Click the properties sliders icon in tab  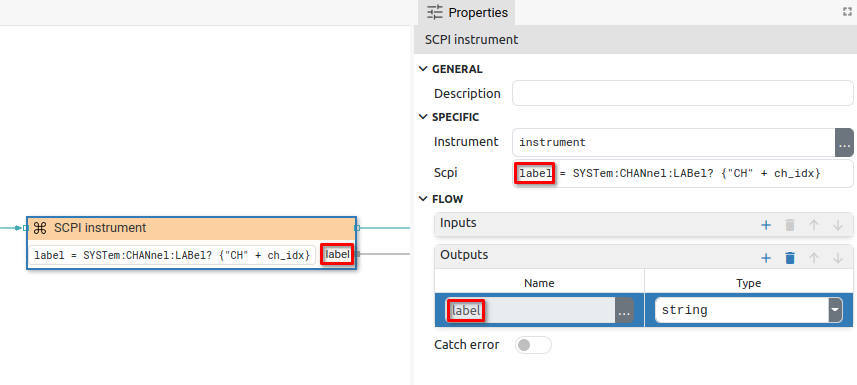pyautogui.click(x=435, y=12)
